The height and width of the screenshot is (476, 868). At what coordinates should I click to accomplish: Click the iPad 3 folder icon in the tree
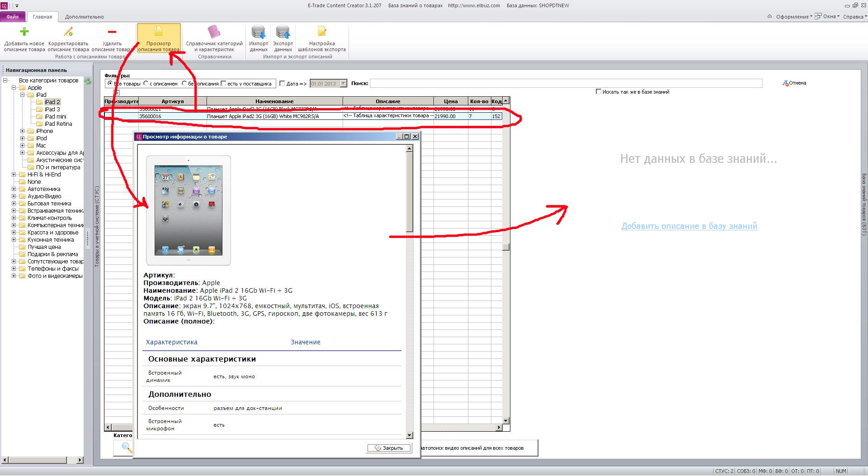(39, 109)
